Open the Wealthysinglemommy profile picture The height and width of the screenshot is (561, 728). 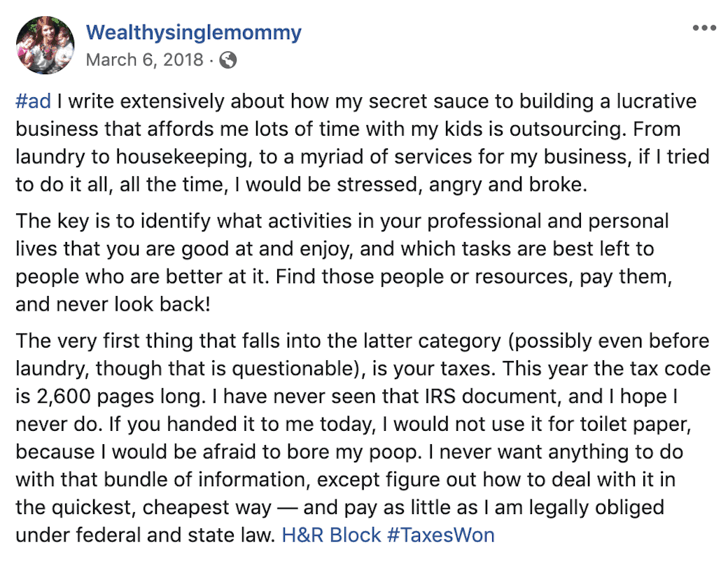(45, 45)
